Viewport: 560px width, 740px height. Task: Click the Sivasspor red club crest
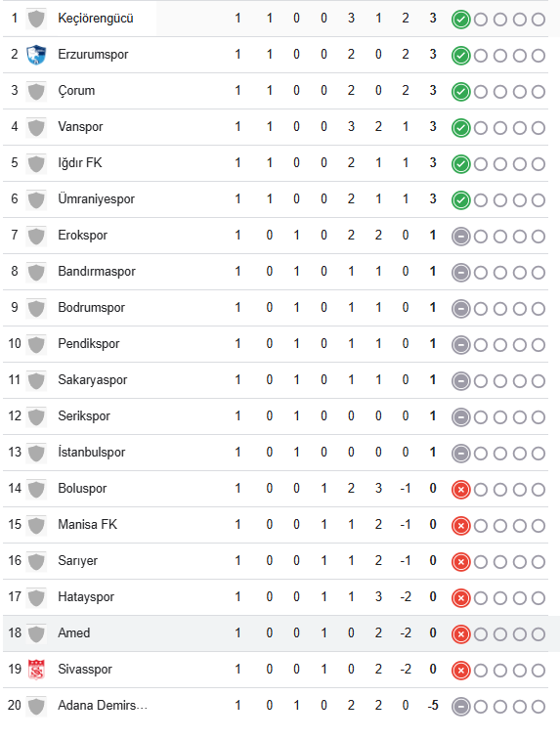point(36,670)
